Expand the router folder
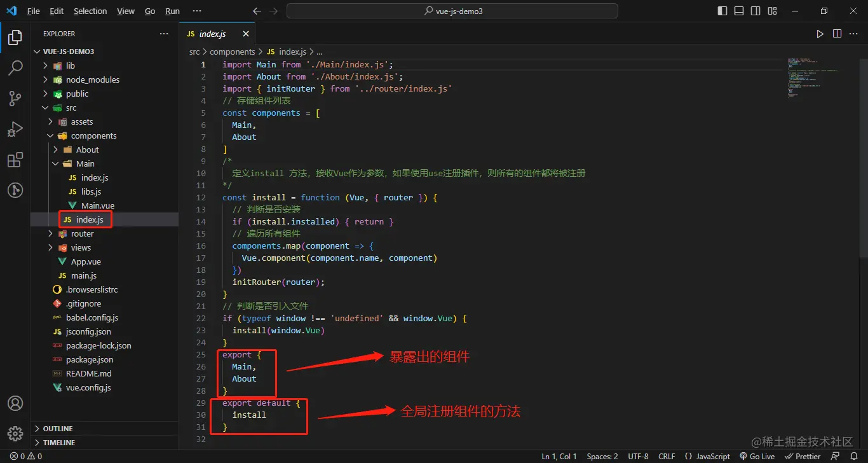Image resolution: width=868 pixels, height=463 pixels. pos(83,233)
